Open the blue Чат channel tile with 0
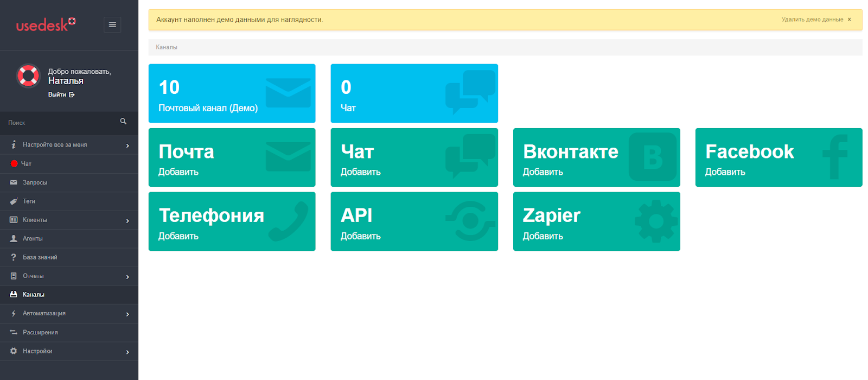The image size is (868, 380). (x=414, y=93)
